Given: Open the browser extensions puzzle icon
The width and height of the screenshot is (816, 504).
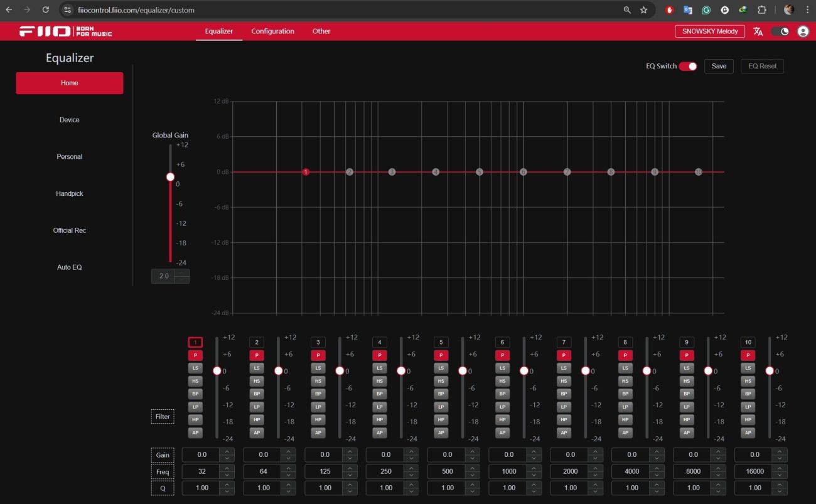Looking at the screenshot, I should point(762,10).
